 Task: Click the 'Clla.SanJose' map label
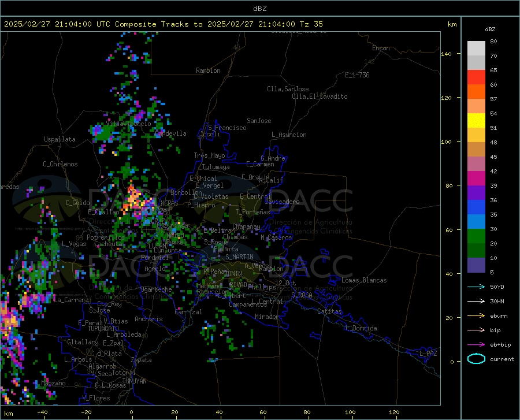point(288,89)
